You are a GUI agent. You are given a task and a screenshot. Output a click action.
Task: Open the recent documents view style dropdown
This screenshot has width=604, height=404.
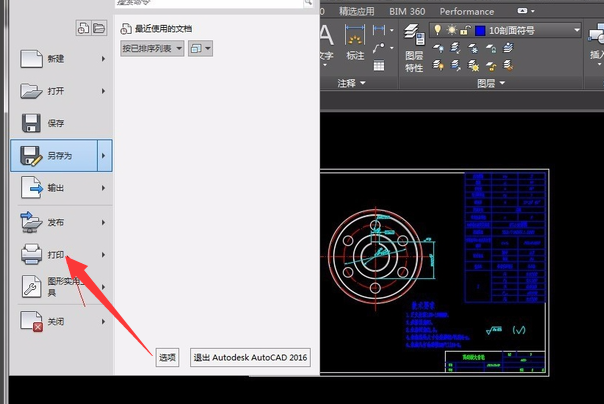[x=200, y=49]
